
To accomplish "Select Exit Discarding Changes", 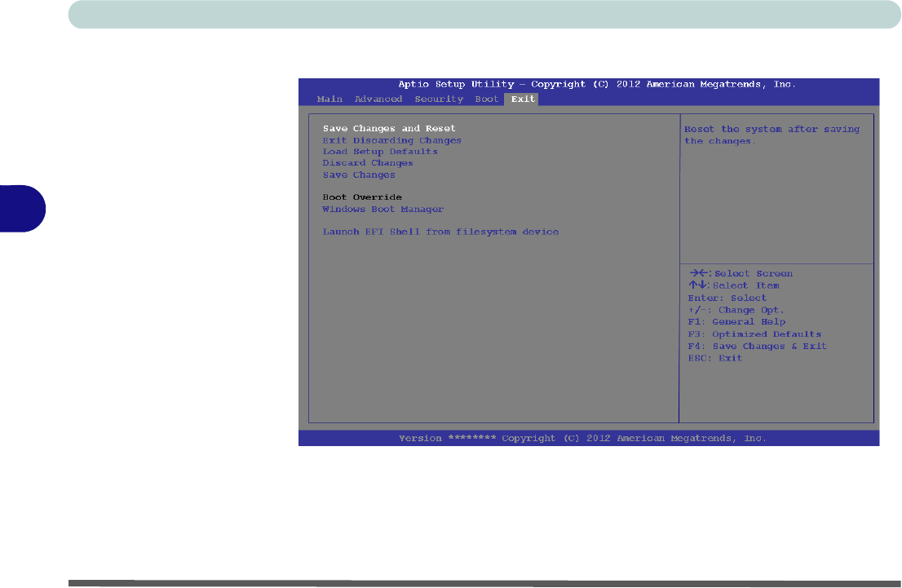I will tap(391, 140).
